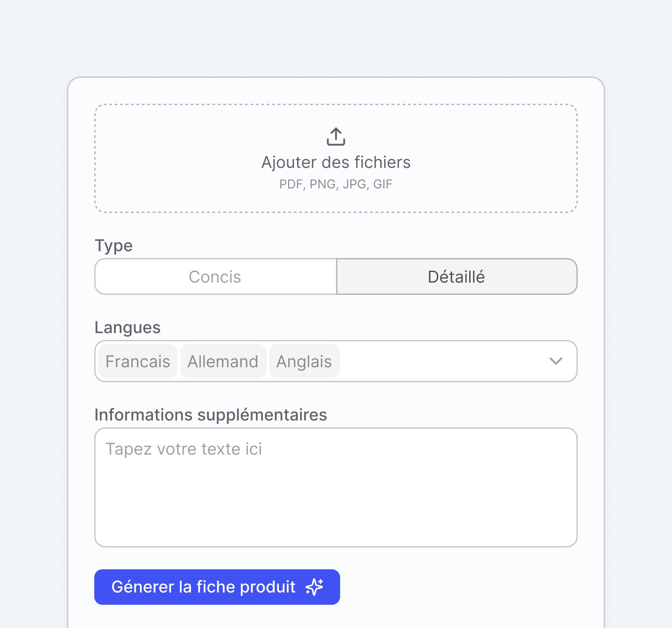Viewport: 672px width, 628px height.
Task: Click the upload arrow icon
Action: [x=336, y=136]
